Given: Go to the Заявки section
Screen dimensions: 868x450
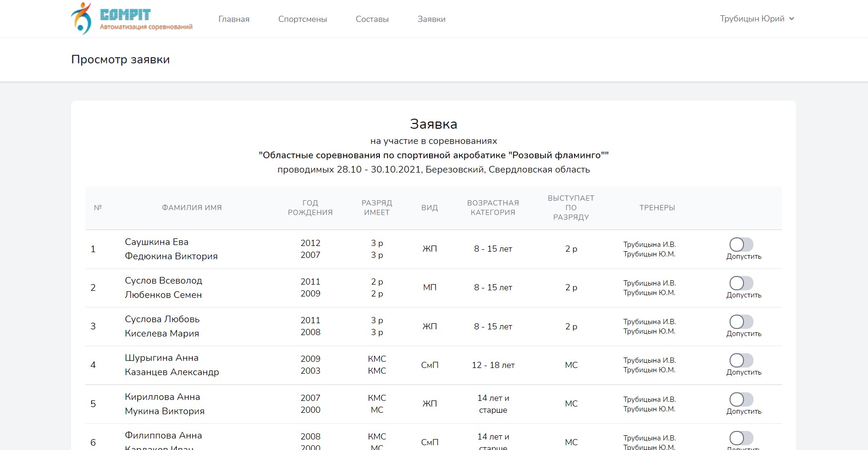Looking at the screenshot, I should (430, 19).
